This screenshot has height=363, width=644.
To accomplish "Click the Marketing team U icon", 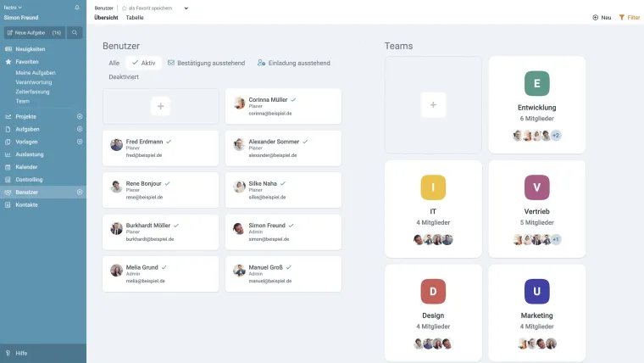I will tap(536, 292).
